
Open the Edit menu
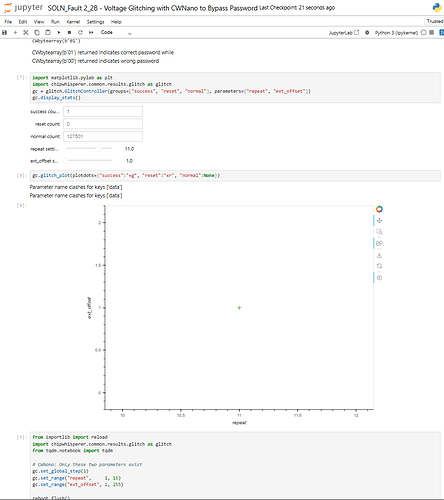(x=23, y=22)
